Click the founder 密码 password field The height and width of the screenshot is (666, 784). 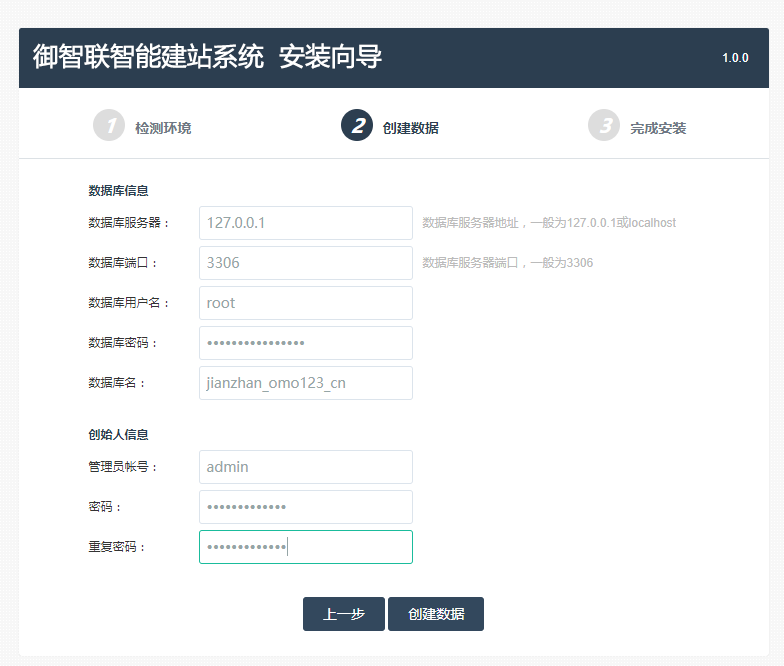click(305, 507)
